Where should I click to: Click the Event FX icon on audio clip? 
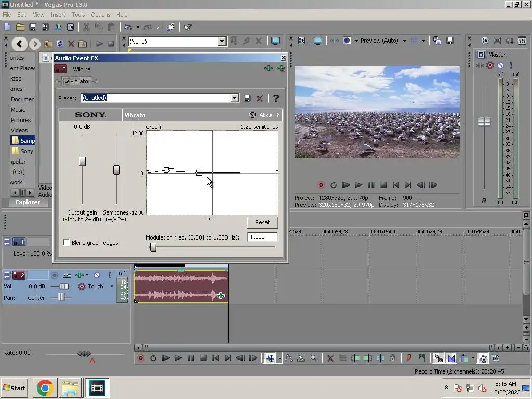tap(221, 296)
